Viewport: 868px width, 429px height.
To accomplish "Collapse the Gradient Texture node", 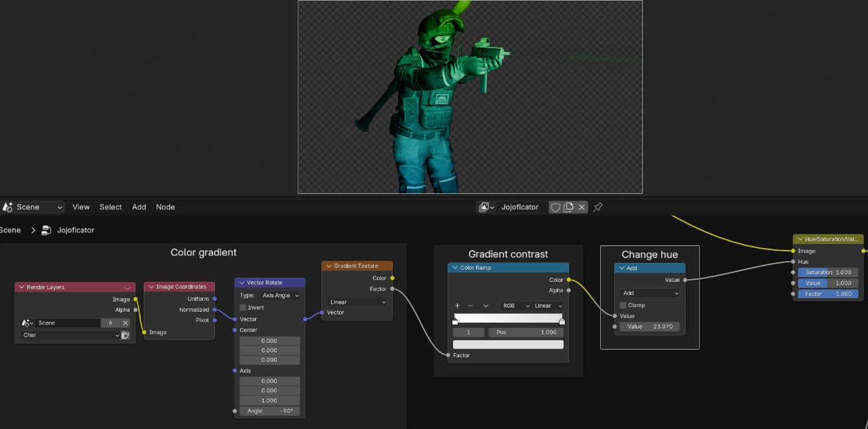I will [328, 266].
